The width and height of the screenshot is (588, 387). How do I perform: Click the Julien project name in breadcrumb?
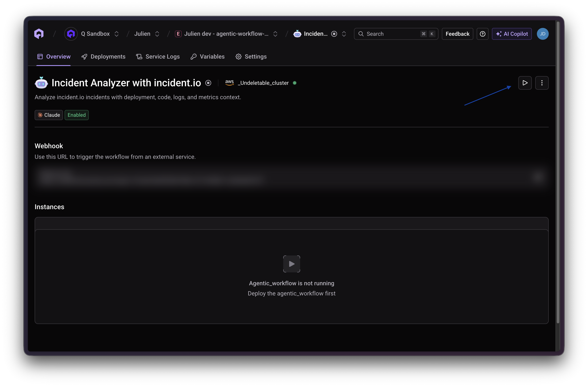pos(142,34)
